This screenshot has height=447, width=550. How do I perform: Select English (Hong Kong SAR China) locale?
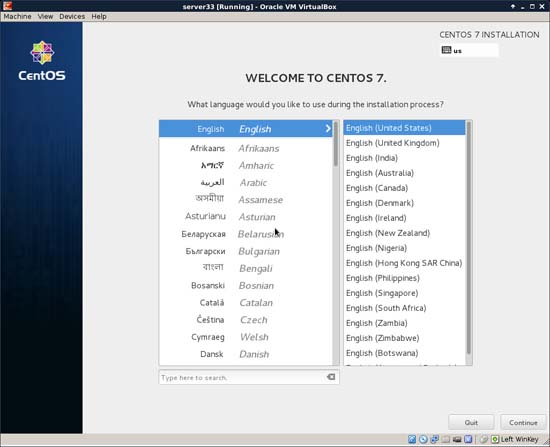point(404,263)
